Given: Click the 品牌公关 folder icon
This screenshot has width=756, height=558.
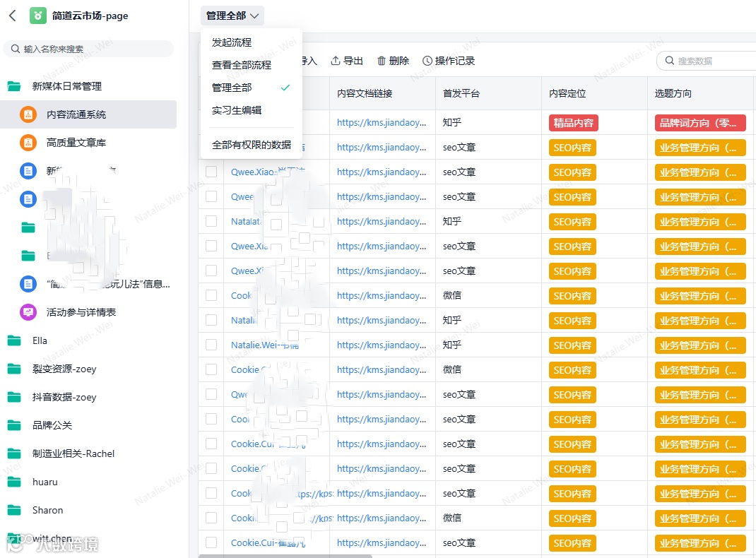Looking at the screenshot, I should pyautogui.click(x=14, y=425).
